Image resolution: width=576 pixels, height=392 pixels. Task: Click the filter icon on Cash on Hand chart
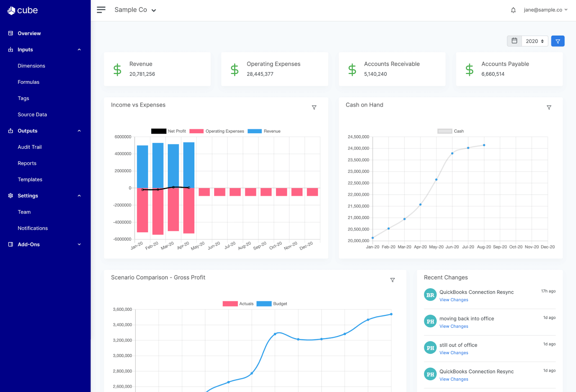[x=549, y=107]
